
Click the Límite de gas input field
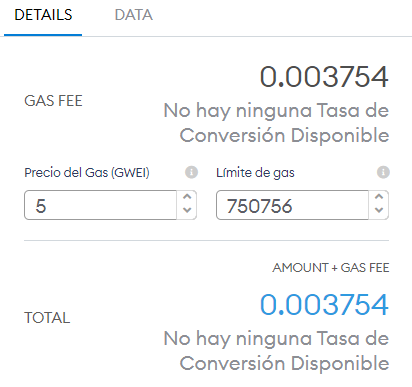(x=292, y=205)
